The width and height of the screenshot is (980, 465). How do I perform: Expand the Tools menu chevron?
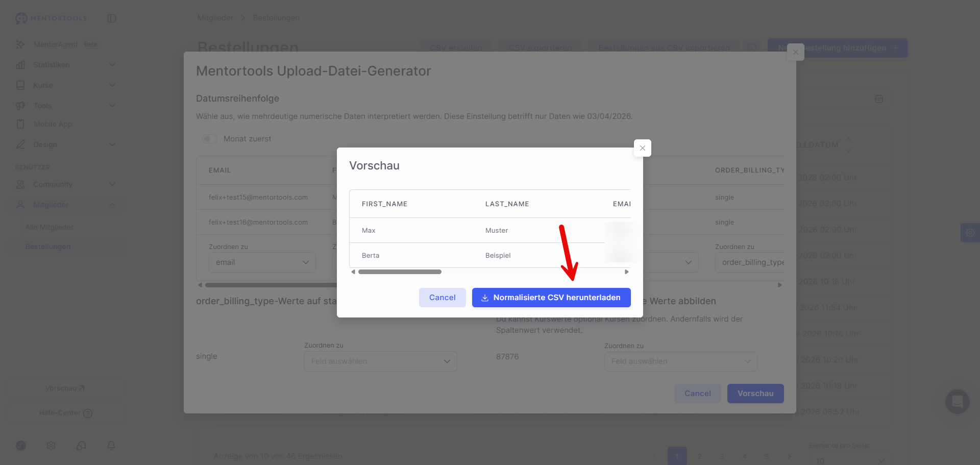click(112, 106)
